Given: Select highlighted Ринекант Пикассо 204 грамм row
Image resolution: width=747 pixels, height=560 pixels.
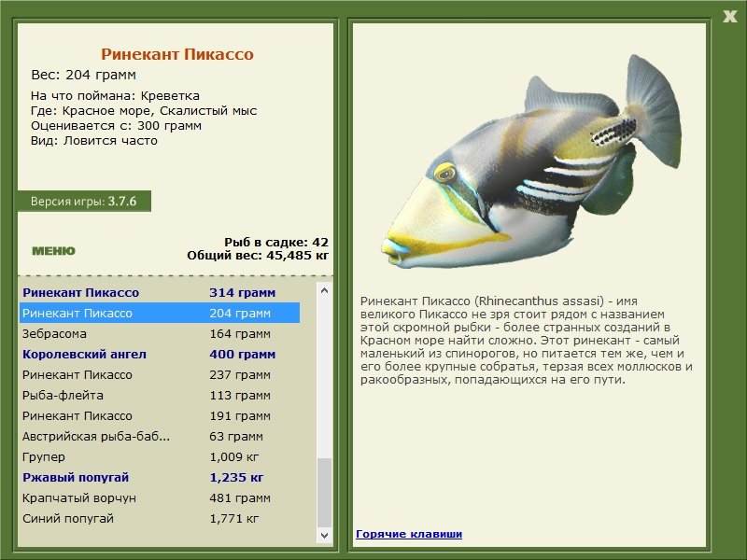Looking at the screenshot, I should point(160,313).
